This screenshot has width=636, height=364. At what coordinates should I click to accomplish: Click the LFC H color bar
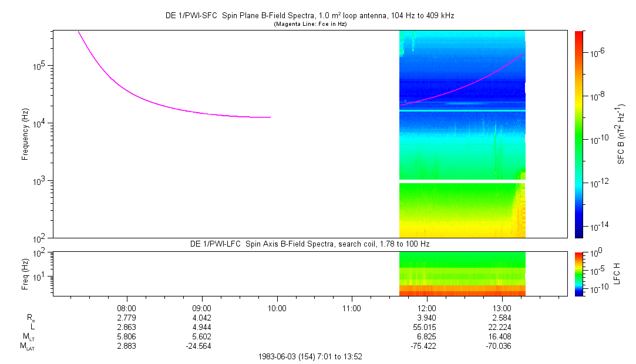[579, 274]
